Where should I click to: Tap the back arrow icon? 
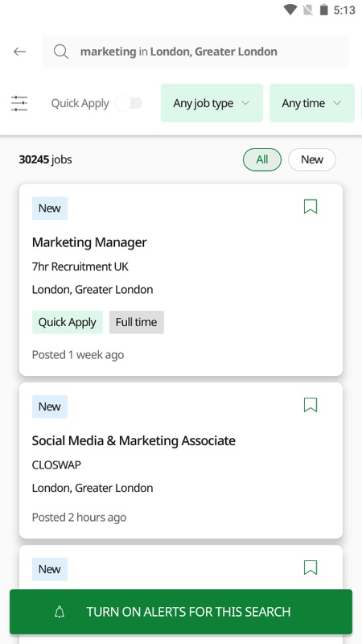coord(19,52)
